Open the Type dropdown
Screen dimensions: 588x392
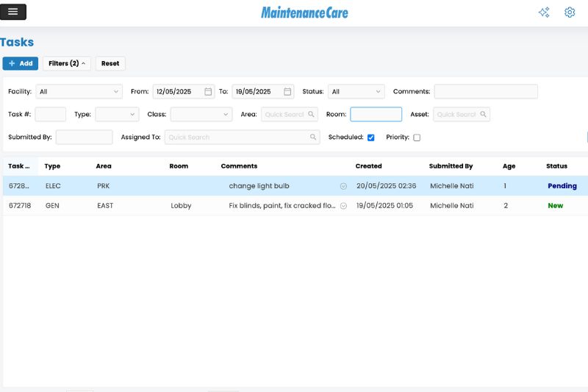pos(117,115)
